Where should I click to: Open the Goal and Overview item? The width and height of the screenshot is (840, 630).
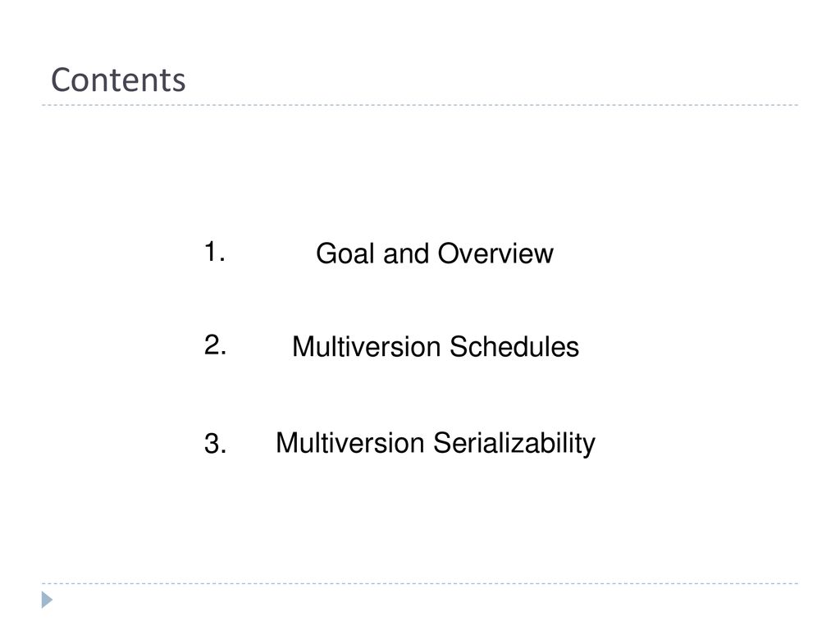435,253
